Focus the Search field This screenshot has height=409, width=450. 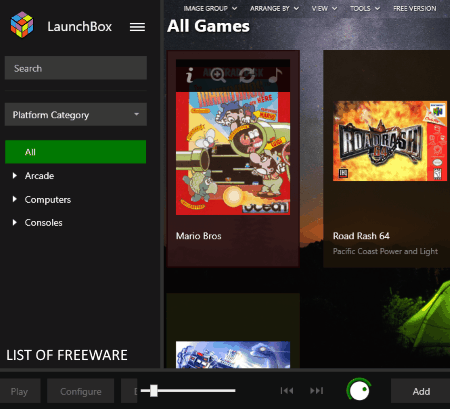point(76,68)
